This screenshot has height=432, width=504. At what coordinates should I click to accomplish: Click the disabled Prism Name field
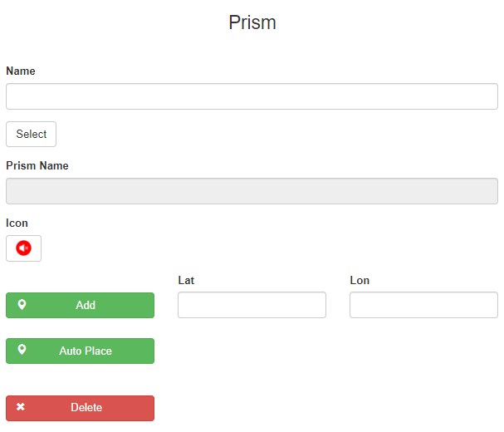tap(252, 191)
